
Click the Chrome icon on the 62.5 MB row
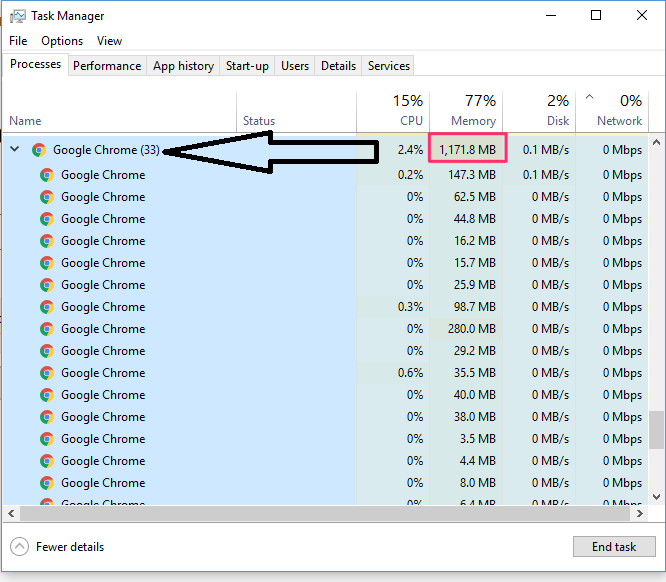(x=47, y=197)
